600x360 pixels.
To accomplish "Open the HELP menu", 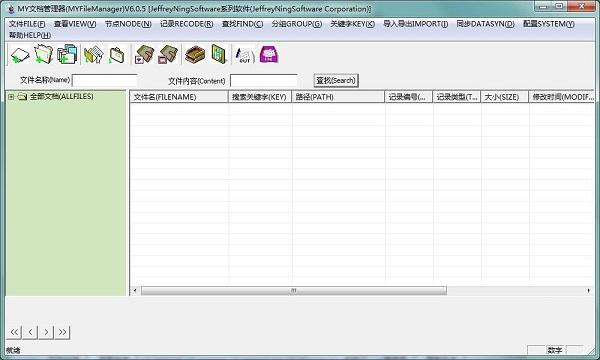I will pos(29,35).
